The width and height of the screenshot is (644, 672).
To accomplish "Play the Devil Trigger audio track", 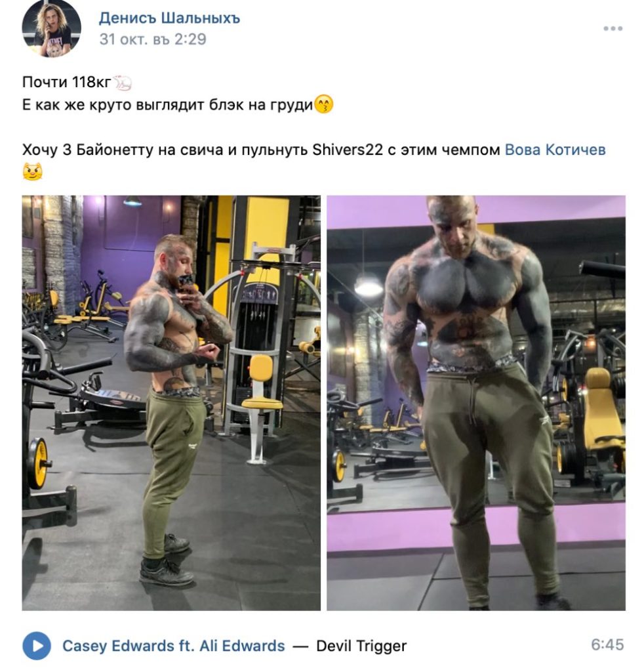I will click(36, 646).
